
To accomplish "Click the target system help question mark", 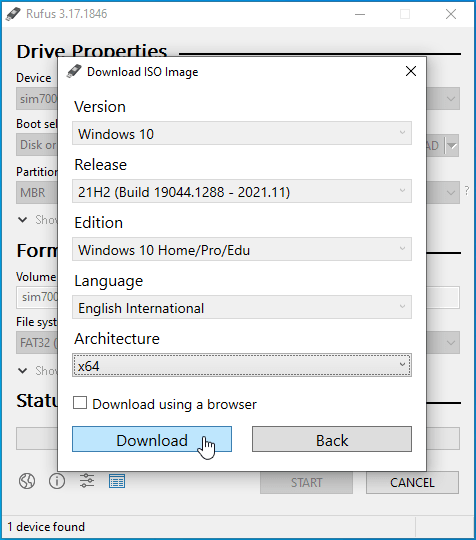I will [x=467, y=190].
